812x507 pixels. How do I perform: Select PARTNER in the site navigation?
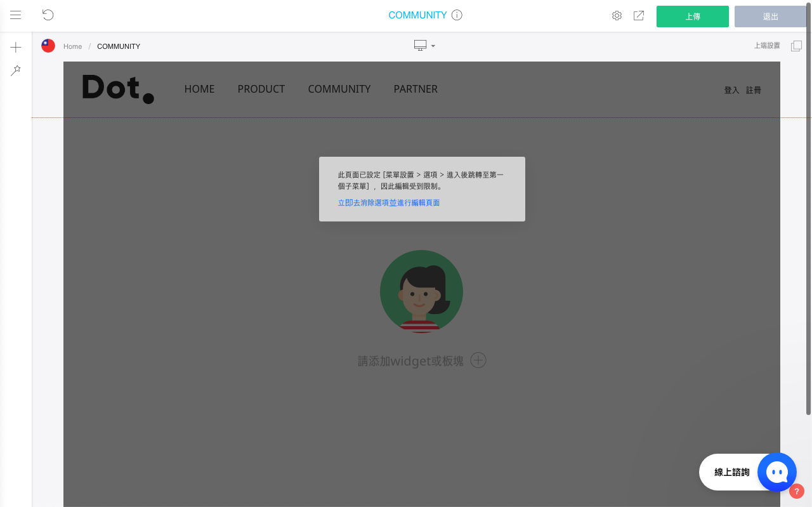416,89
